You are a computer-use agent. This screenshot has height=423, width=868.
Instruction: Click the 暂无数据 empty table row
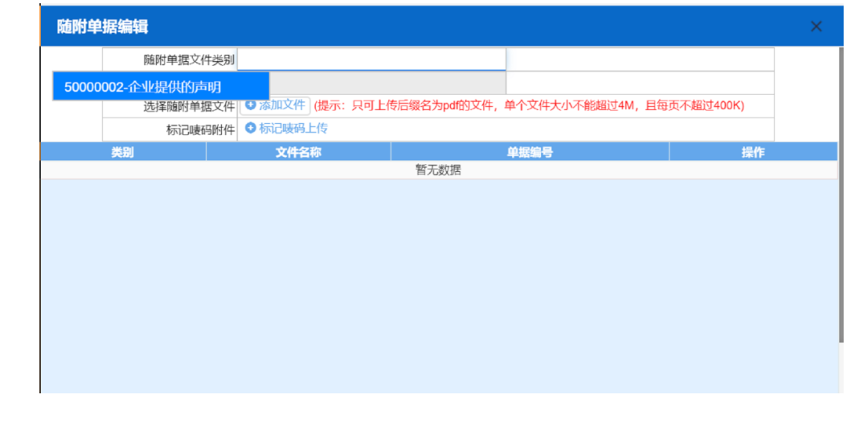click(x=439, y=170)
